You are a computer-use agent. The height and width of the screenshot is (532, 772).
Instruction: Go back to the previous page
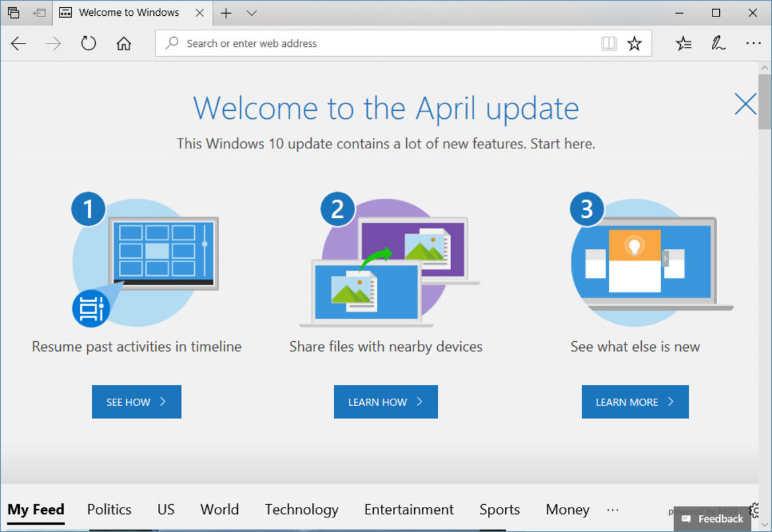(x=18, y=44)
